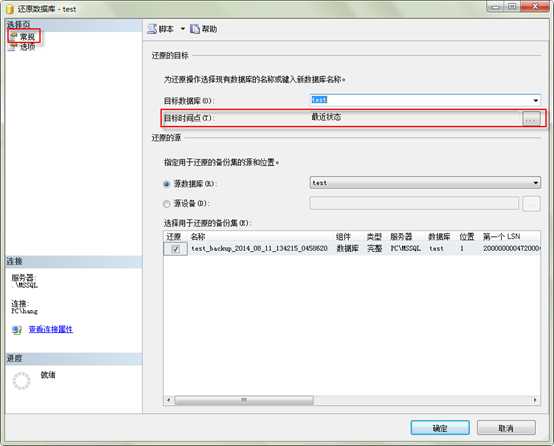Select backup set name test_backup_2014_08_11
The image size is (554, 446).
pyautogui.click(x=259, y=248)
